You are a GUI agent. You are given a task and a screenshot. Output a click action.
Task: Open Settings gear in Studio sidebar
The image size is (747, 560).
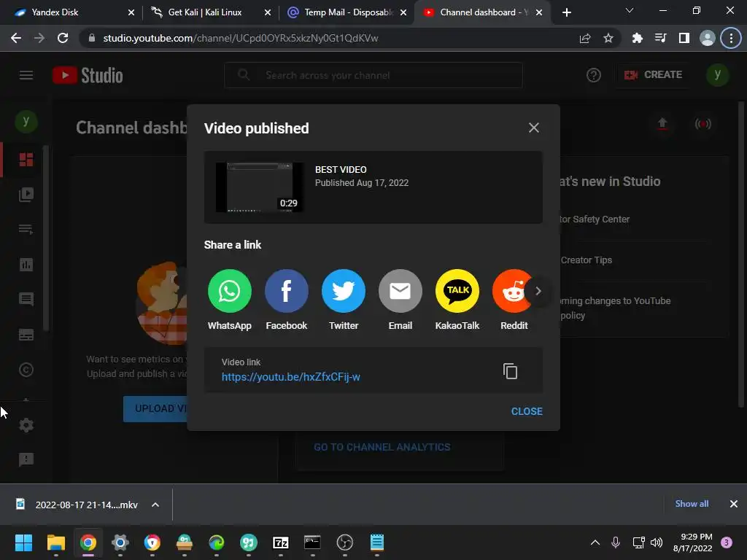coord(26,425)
